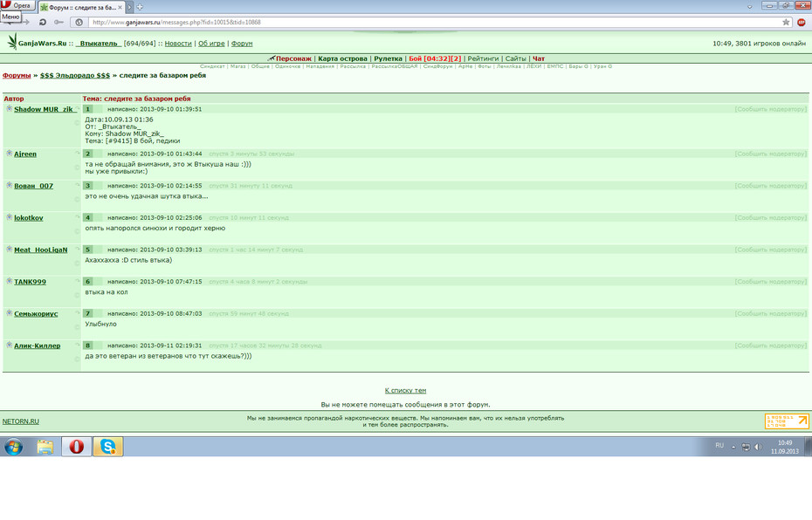Open the Сайты menu item

(x=515, y=58)
